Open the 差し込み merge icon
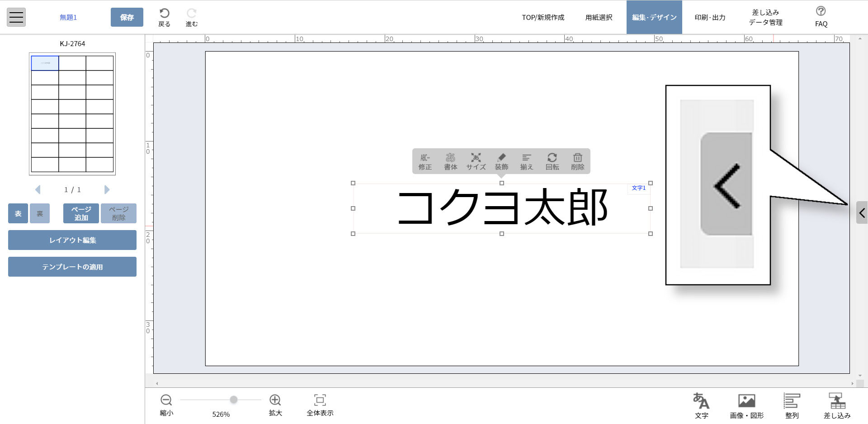The height and width of the screenshot is (424, 868). coord(837,405)
